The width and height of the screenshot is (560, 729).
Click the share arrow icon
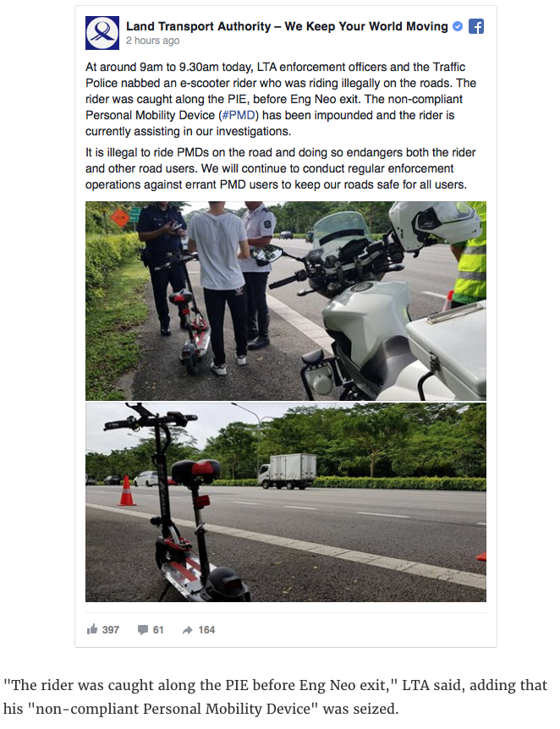tap(188, 630)
